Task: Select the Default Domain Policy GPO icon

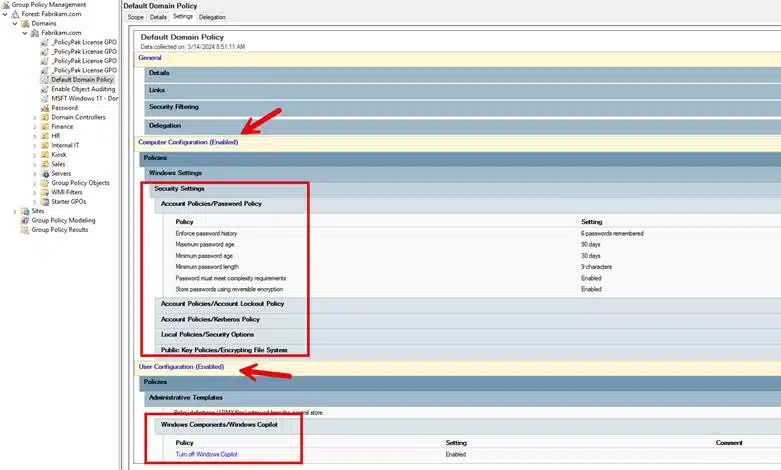Action: [x=44, y=80]
